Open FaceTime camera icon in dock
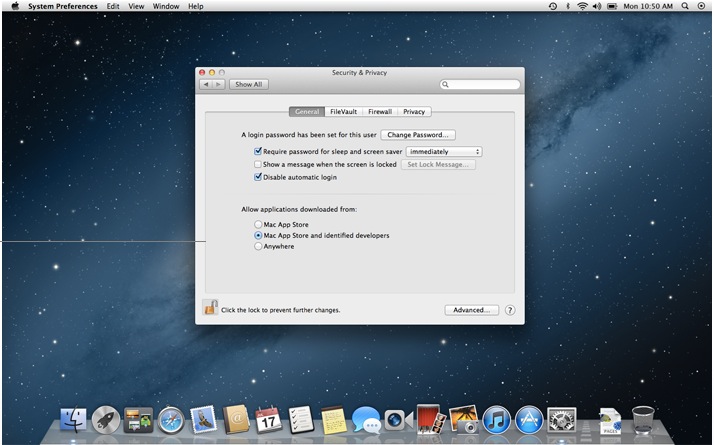This screenshot has height=445, width=714. pos(398,420)
